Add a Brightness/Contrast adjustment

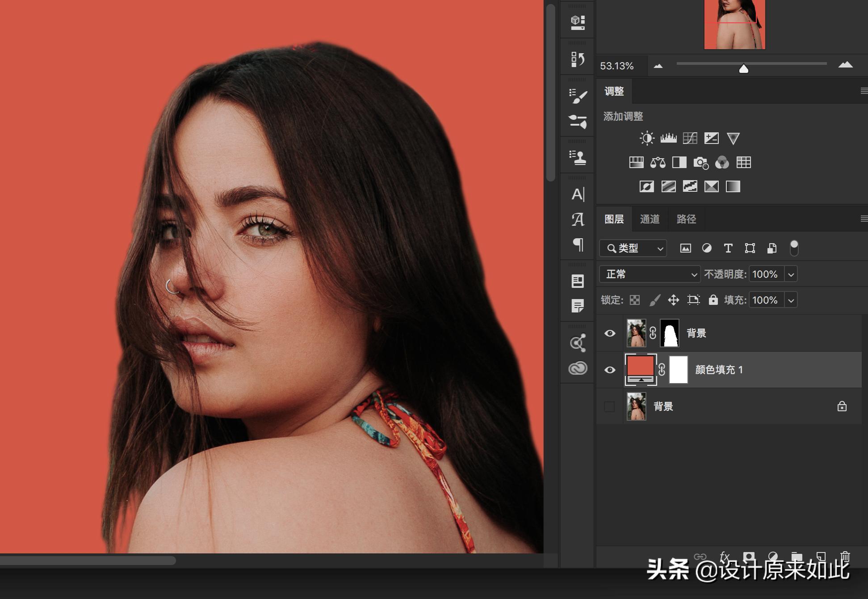(646, 138)
